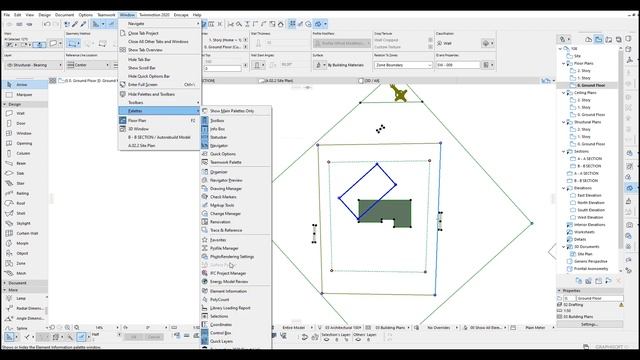The width and height of the screenshot is (640, 360).
Task: Switch to the A.02.2 Site Plan tab
Action: tap(280, 81)
